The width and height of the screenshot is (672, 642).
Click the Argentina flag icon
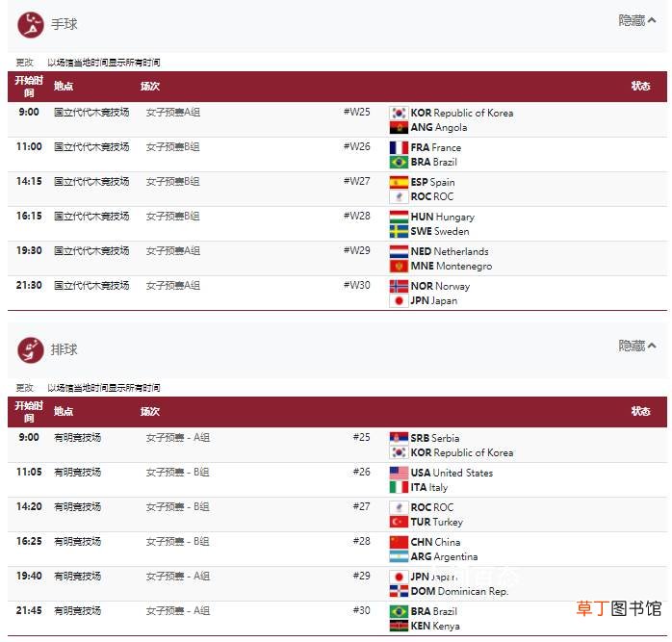(x=399, y=556)
